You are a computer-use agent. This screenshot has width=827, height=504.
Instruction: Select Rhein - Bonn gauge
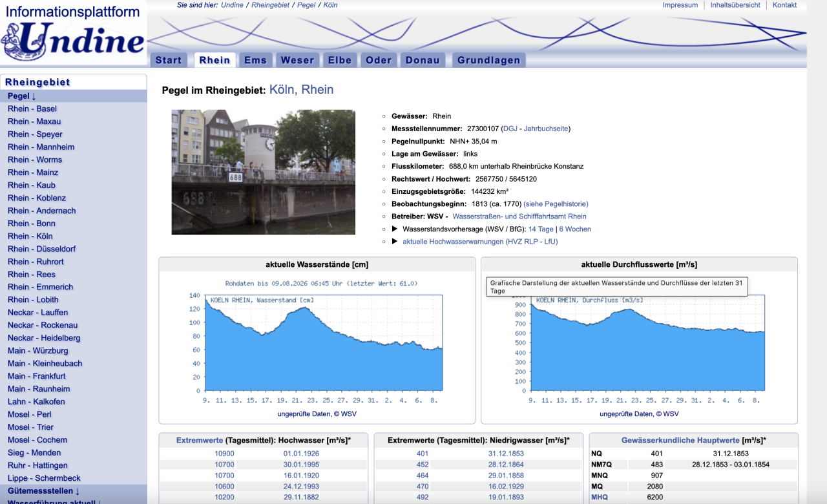point(32,223)
